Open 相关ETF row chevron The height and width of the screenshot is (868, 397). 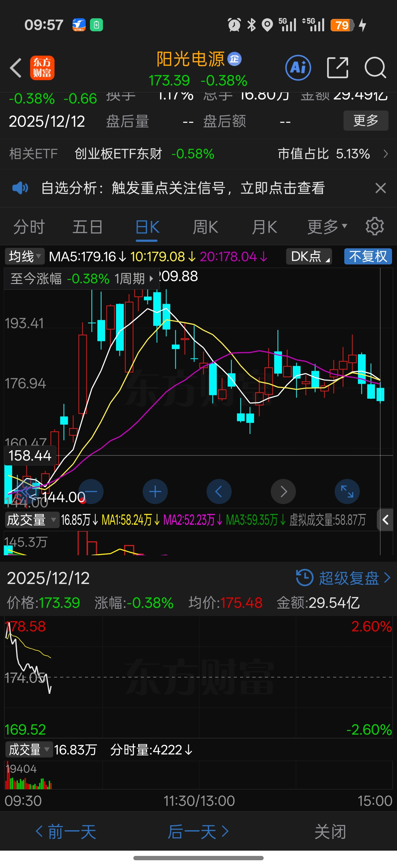[386, 154]
